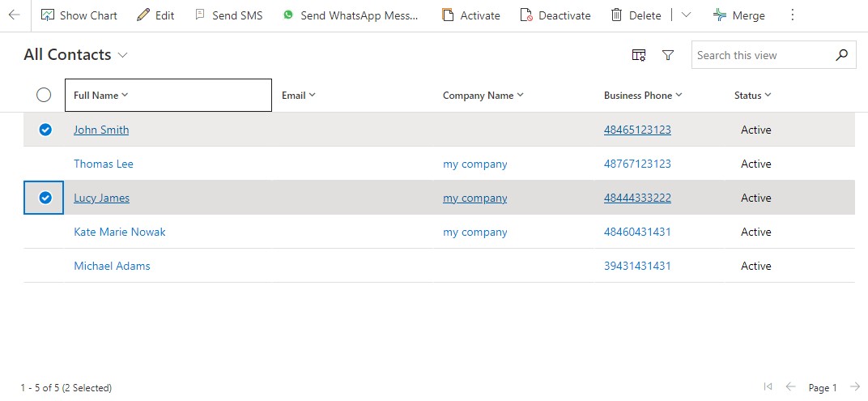The width and height of the screenshot is (868, 401).
Task: Click in the Search this view field
Action: [x=761, y=55]
